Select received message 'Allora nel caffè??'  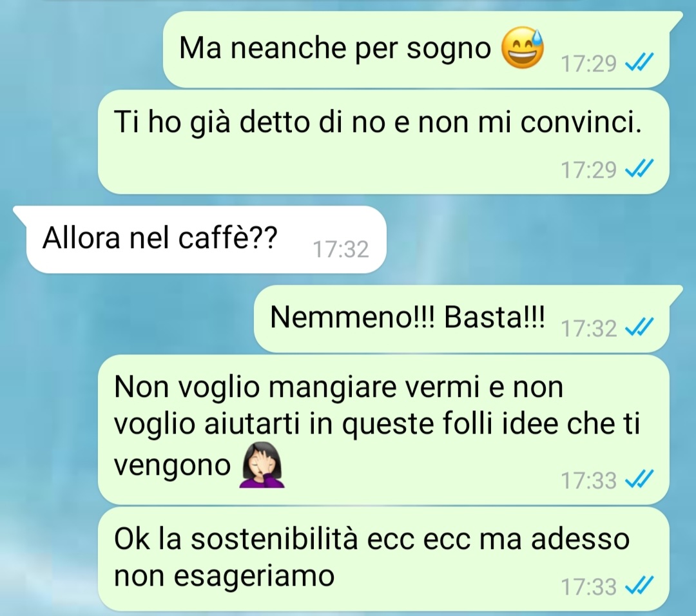point(199,239)
